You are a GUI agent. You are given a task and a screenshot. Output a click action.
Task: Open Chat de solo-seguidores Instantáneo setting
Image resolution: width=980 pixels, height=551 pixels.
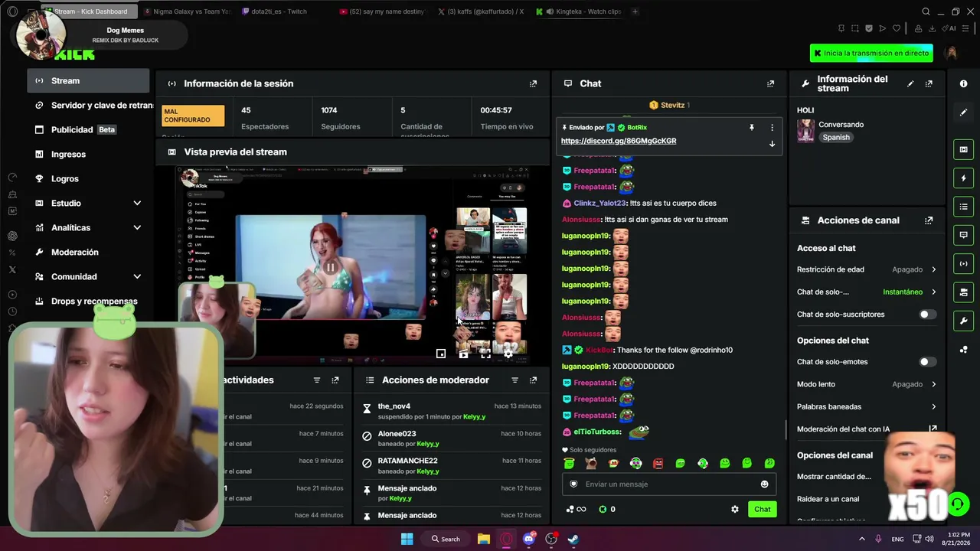click(x=867, y=292)
